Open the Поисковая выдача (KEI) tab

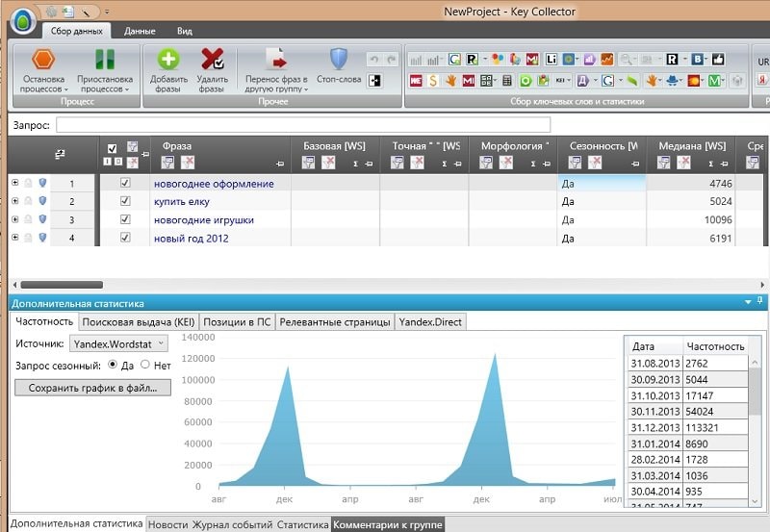[138, 322]
